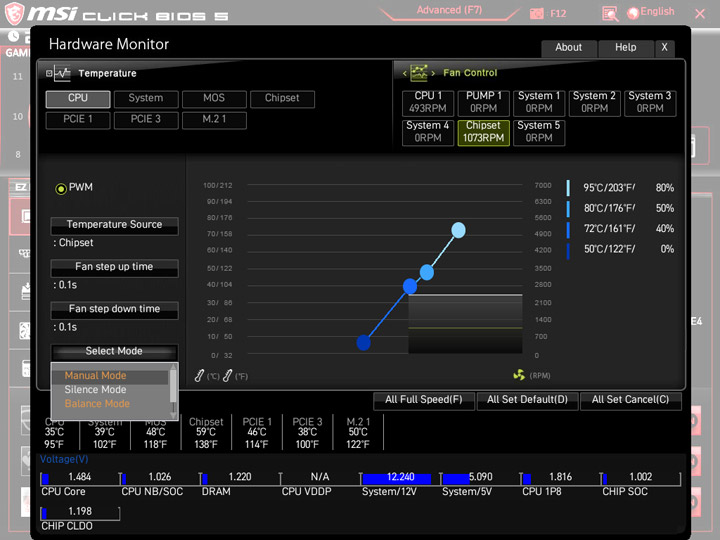Close Hardware Monitor with X button
The image size is (720, 540).
(664, 47)
